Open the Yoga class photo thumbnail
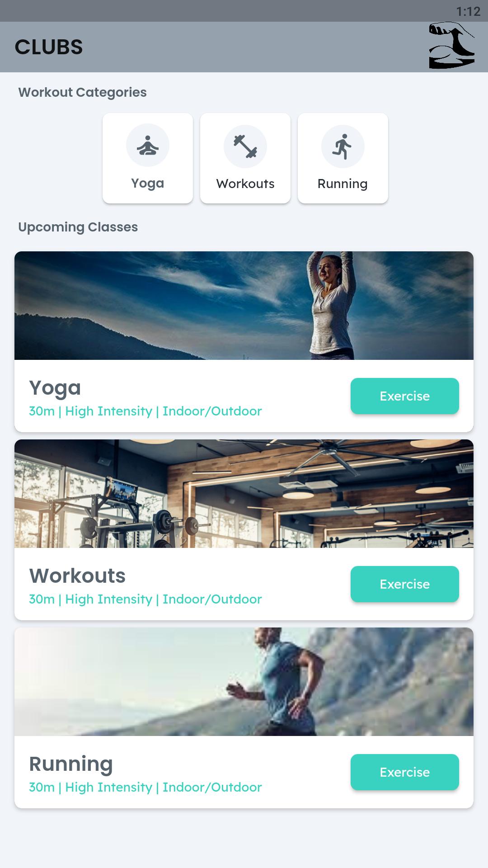The width and height of the screenshot is (488, 868). 244,306
